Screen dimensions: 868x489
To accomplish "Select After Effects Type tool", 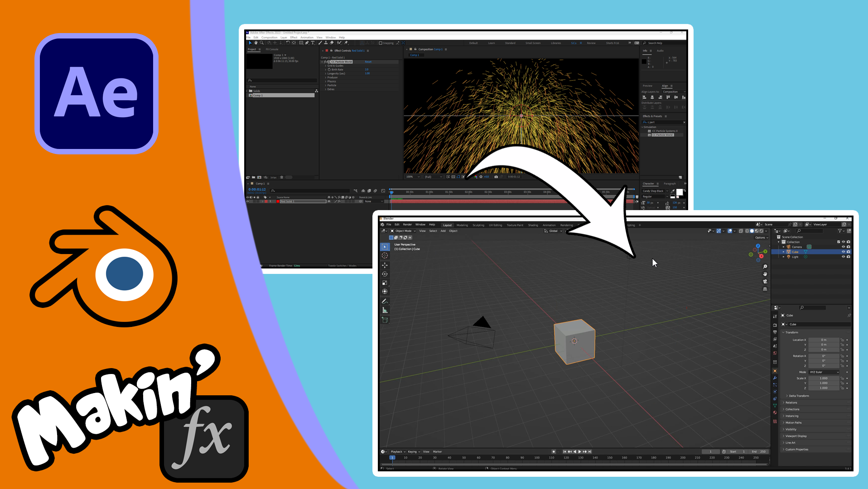I will 313,43.
